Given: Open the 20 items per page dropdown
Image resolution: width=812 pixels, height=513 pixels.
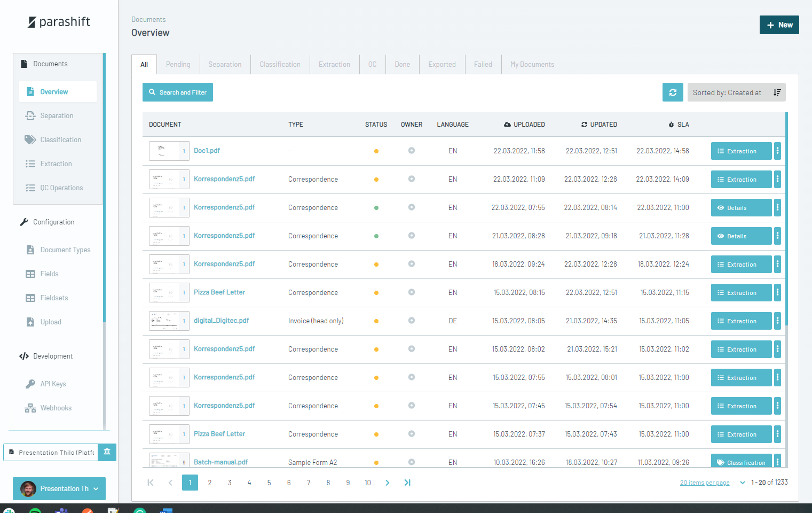Looking at the screenshot, I should [x=712, y=483].
